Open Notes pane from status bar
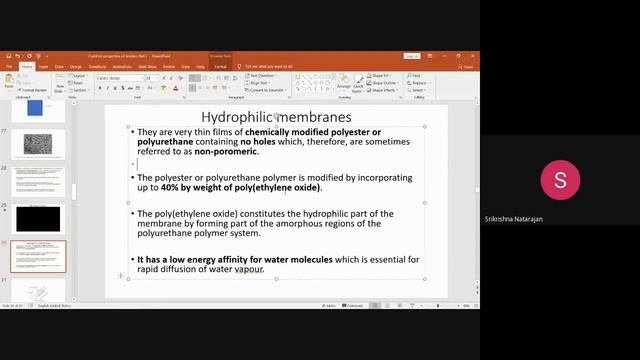 click(329, 306)
